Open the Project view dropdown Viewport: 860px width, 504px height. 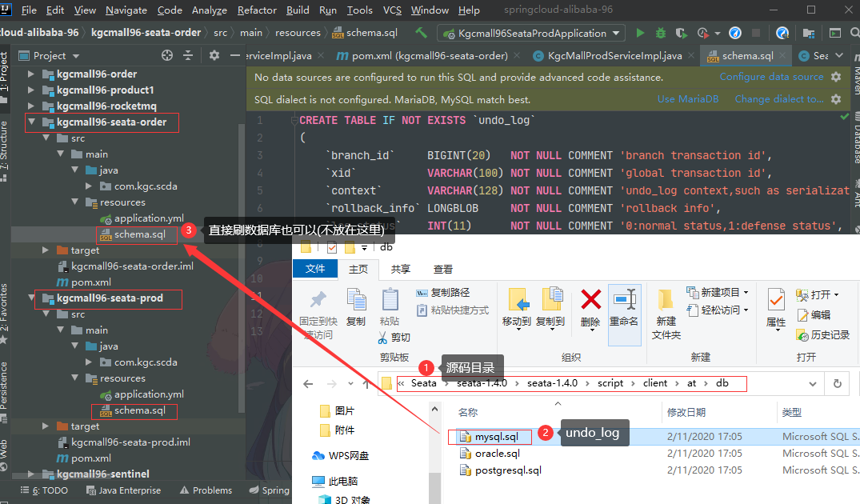click(76, 56)
